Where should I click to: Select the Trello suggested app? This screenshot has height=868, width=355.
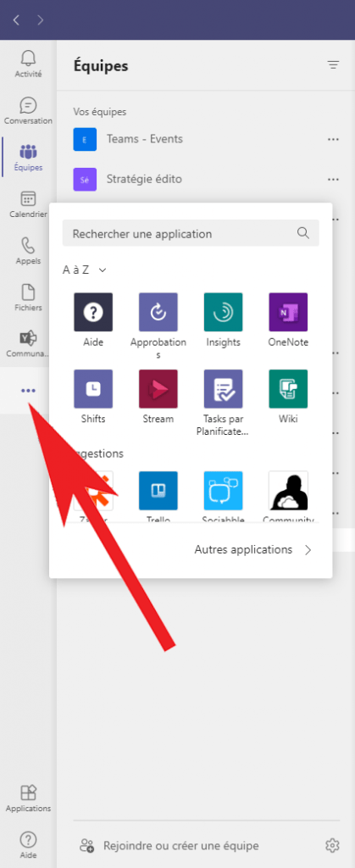click(158, 491)
